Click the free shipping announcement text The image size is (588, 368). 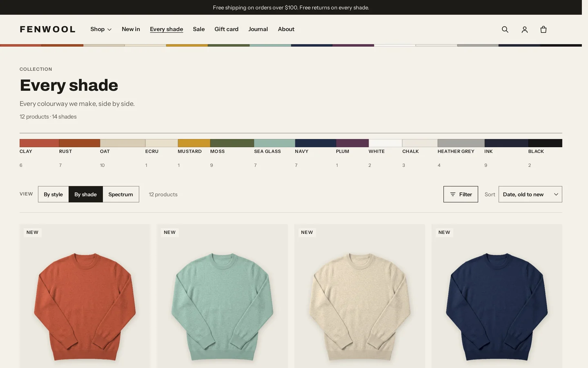pyautogui.click(x=291, y=7)
